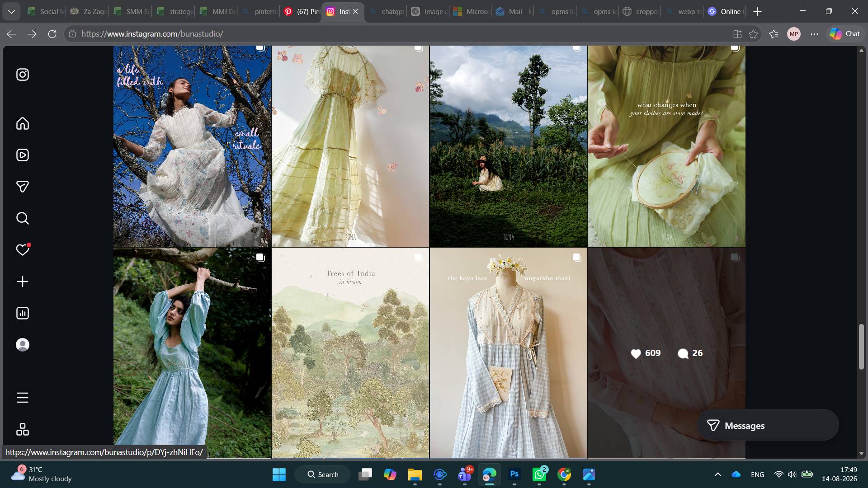Open Reels in the Instagram sidebar
Viewport: 868px width, 488px height.
[x=23, y=155]
